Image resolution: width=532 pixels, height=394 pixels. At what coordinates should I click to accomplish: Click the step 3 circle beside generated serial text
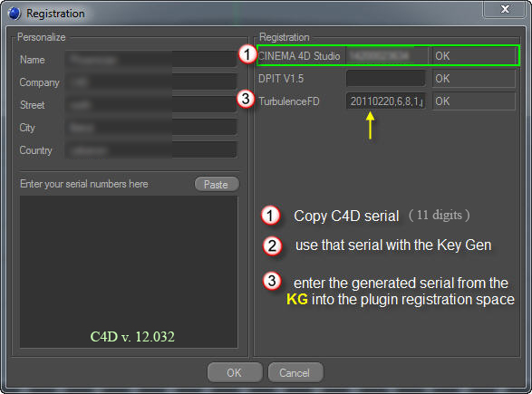coord(272,281)
